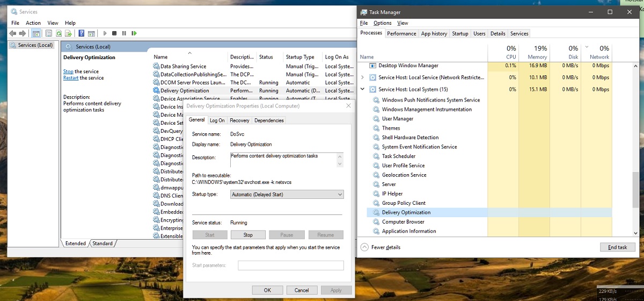Expand Service Host: Local Service group
Viewport: 644px width, 301px height.
point(363,77)
